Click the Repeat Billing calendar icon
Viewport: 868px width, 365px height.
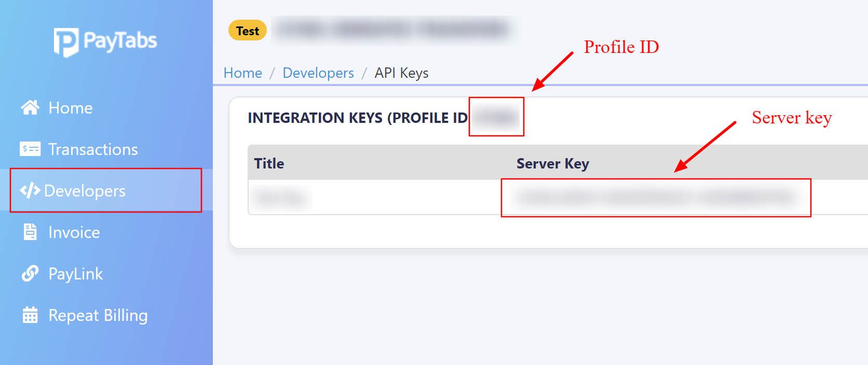click(30, 315)
